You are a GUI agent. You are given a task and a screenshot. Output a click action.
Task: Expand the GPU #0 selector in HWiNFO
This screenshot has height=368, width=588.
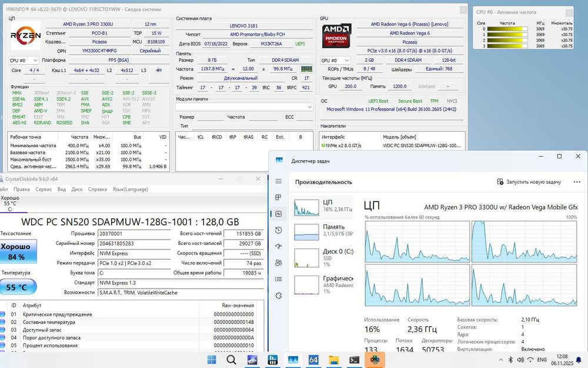(x=335, y=60)
